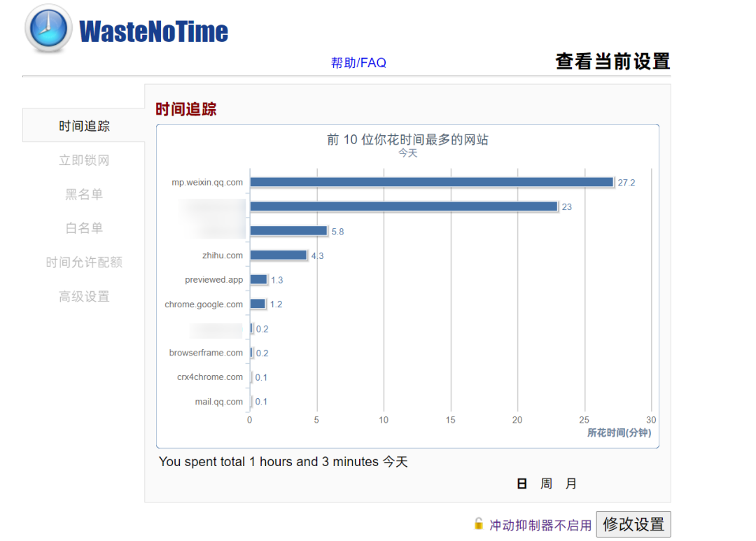Click the browserframe.com axis label
This screenshot has width=756, height=541.
point(206,353)
